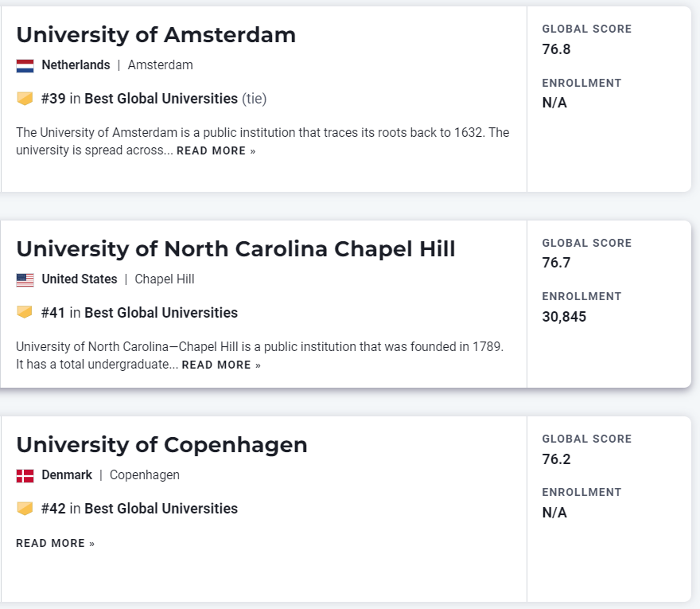Open University of North Carolina Chapel Hill page

[235, 249]
